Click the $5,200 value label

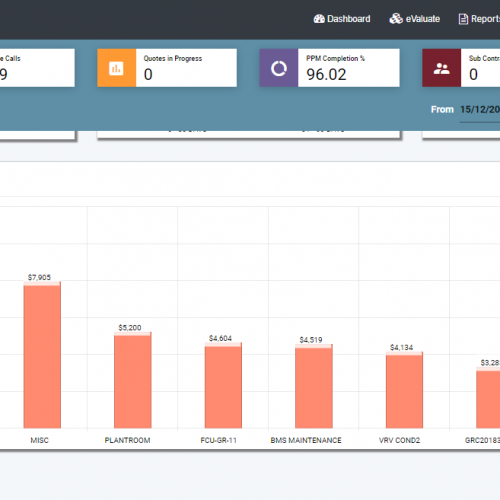point(130,328)
